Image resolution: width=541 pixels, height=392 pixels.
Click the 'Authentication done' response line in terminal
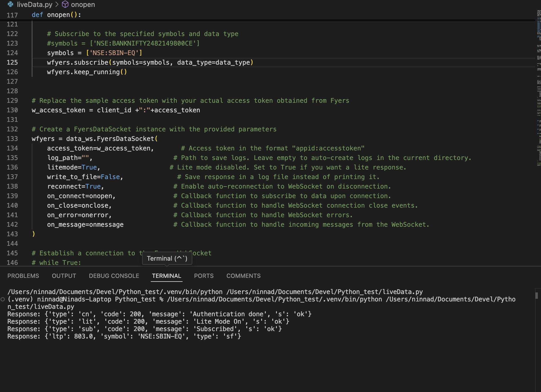(159, 314)
